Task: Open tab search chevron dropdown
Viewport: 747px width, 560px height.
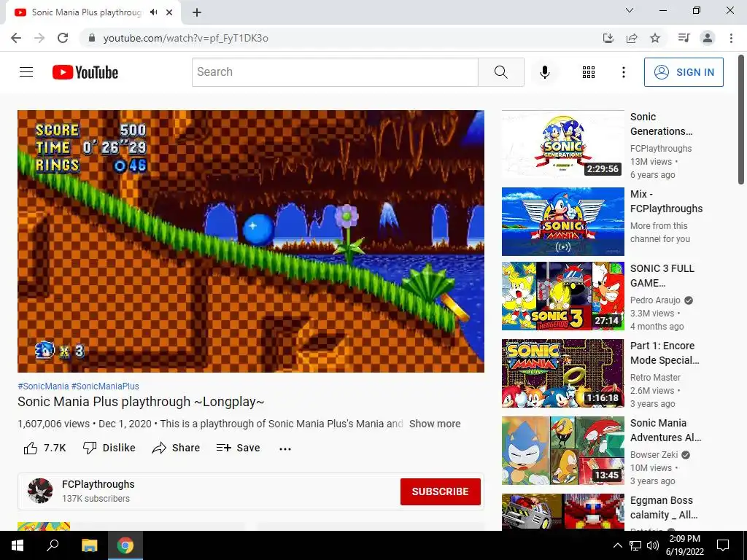Action: click(x=630, y=10)
